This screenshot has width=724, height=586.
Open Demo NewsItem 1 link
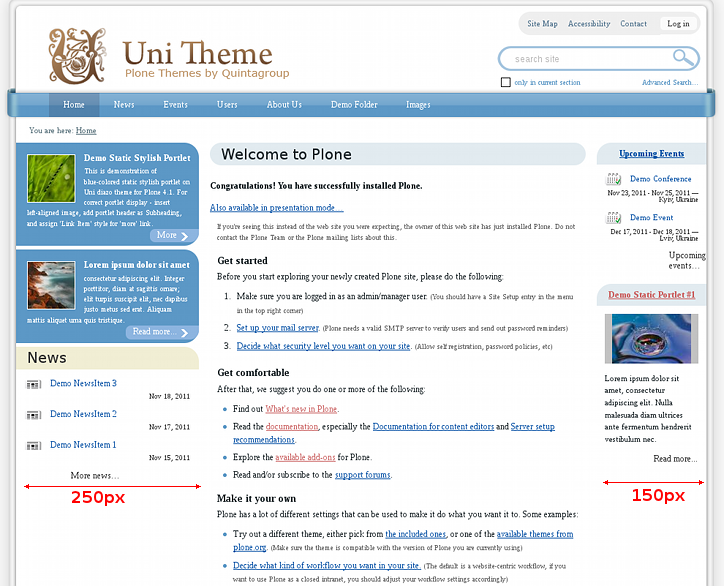[x=83, y=445]
